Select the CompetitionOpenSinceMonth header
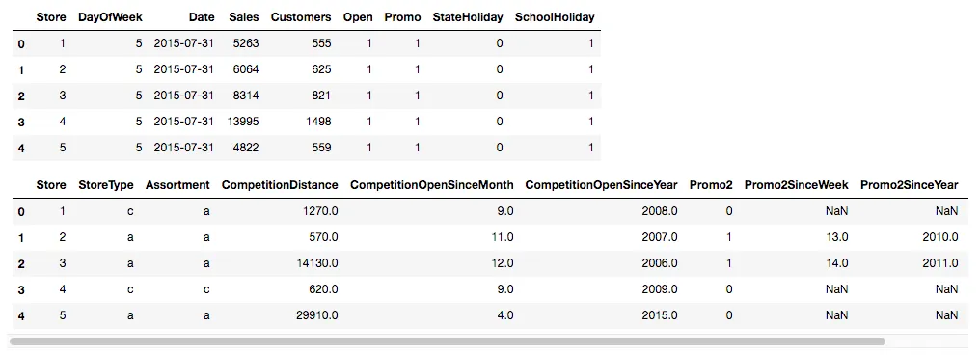The image size is (980, 355). [x=432, y=185]
